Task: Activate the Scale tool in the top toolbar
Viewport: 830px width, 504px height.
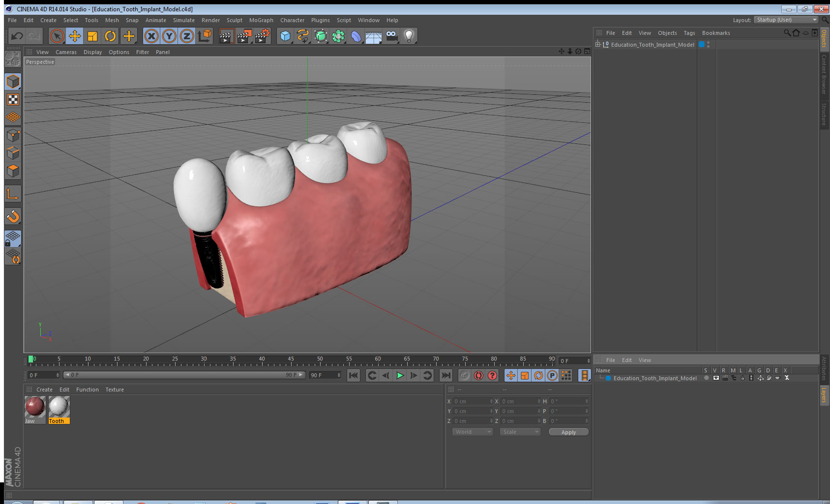Action: coord(92,36)
